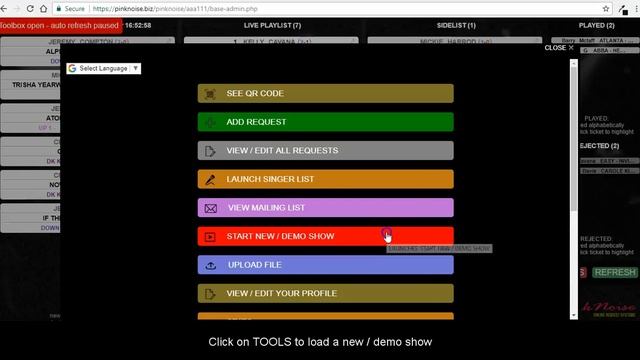Click the edit icon on VIEW / EDIT YOUR PROFILE
The width and height of the screenshot is (640, 360).
210,294
